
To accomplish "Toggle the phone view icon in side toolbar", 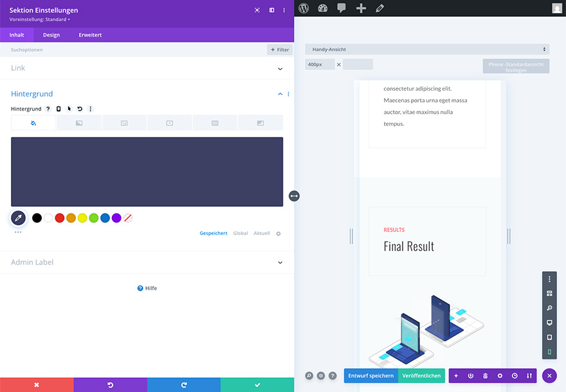I will (x=549, y=352).
